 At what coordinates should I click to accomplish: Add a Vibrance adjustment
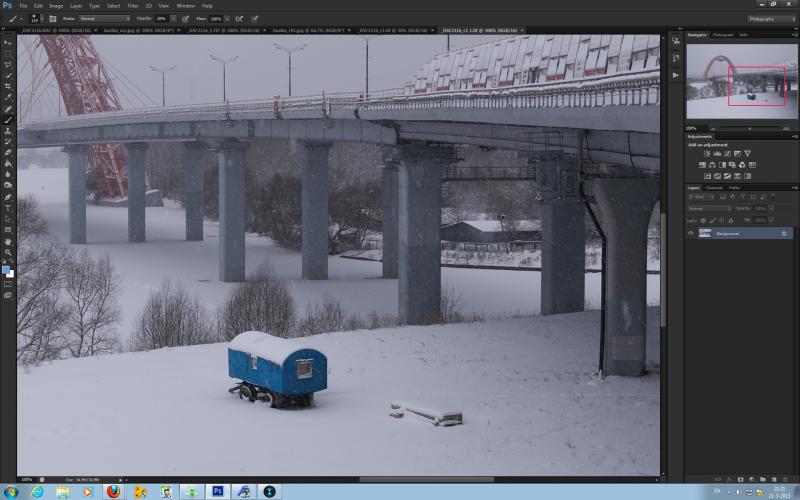pyautogui.click(x=747, y=154)
